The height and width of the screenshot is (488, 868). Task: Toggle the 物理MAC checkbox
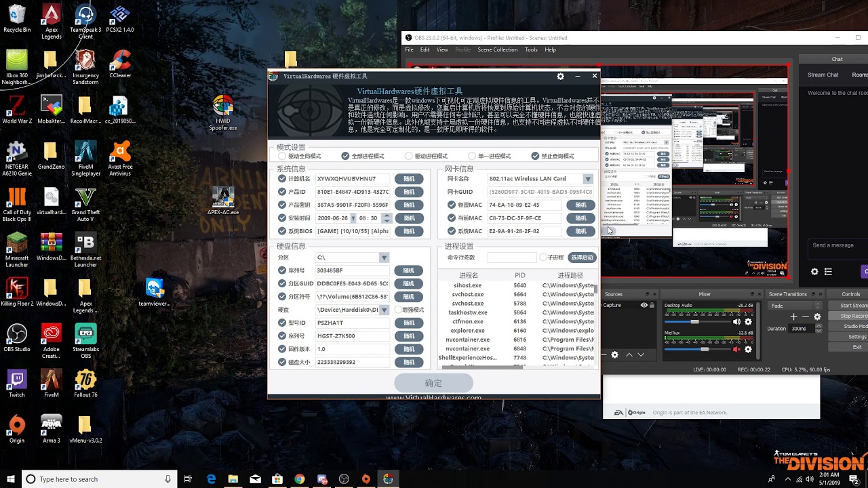452,205
